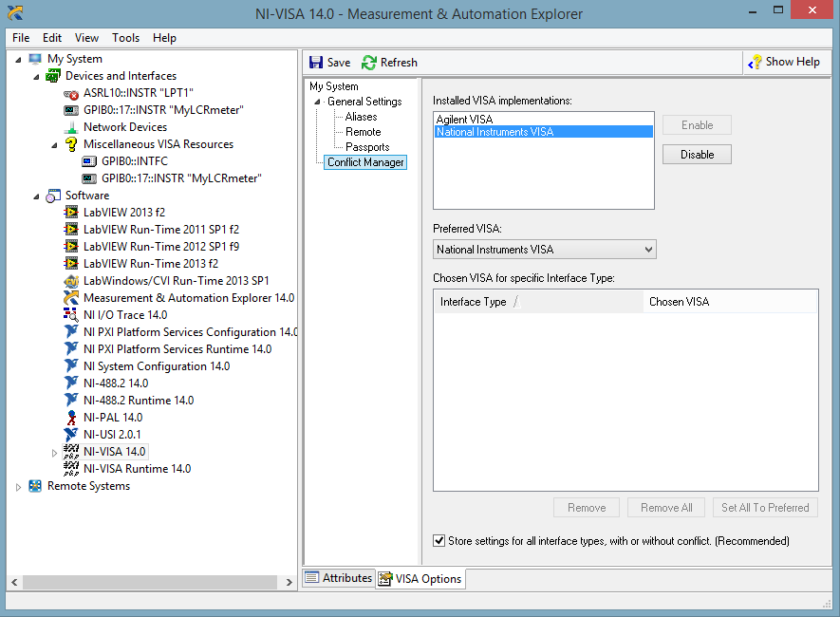Click the Remove All button

point(666,508)
